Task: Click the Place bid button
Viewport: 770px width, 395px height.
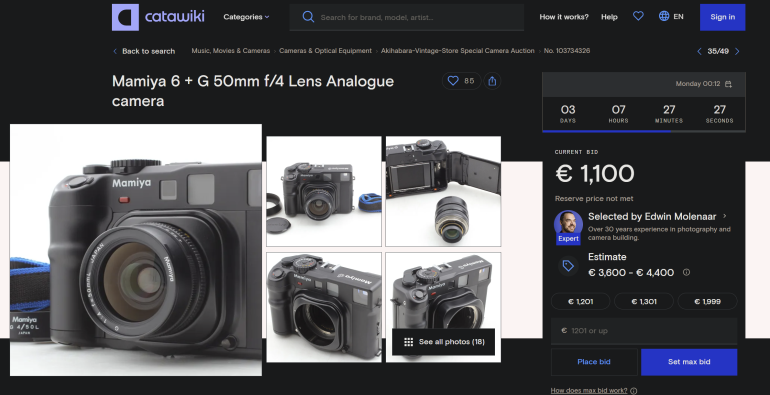Action: point(594,362)
